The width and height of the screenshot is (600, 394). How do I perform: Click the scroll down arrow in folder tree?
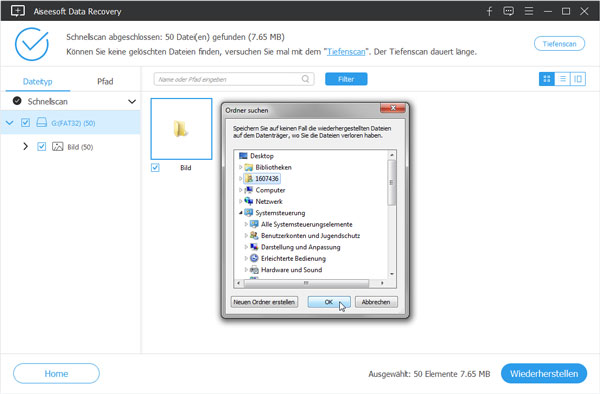pyautogui.click(x=391, y=274)
